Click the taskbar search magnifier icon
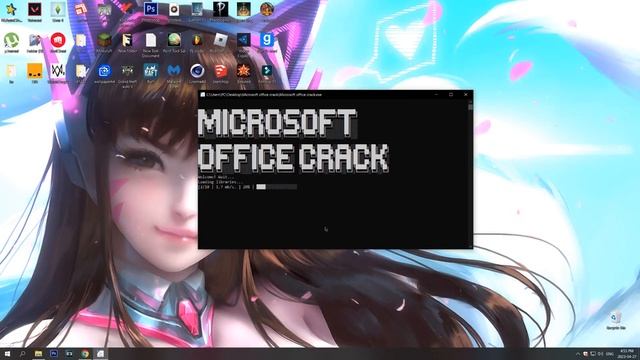This screenshot has width=640, height=360. tap(22, 353)
